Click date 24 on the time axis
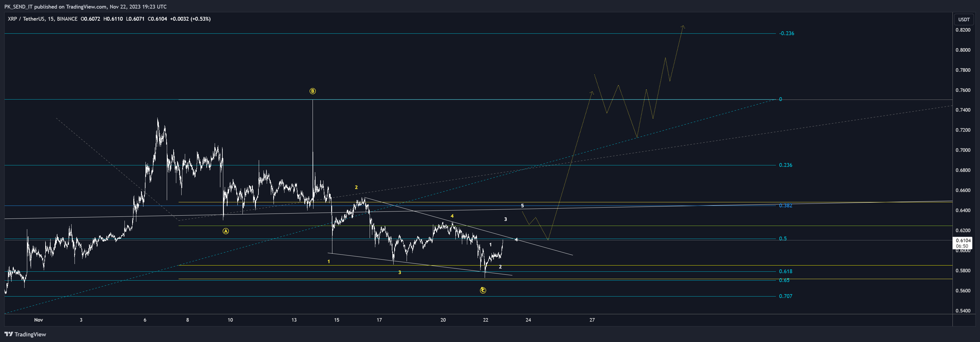 coord(528,320)
